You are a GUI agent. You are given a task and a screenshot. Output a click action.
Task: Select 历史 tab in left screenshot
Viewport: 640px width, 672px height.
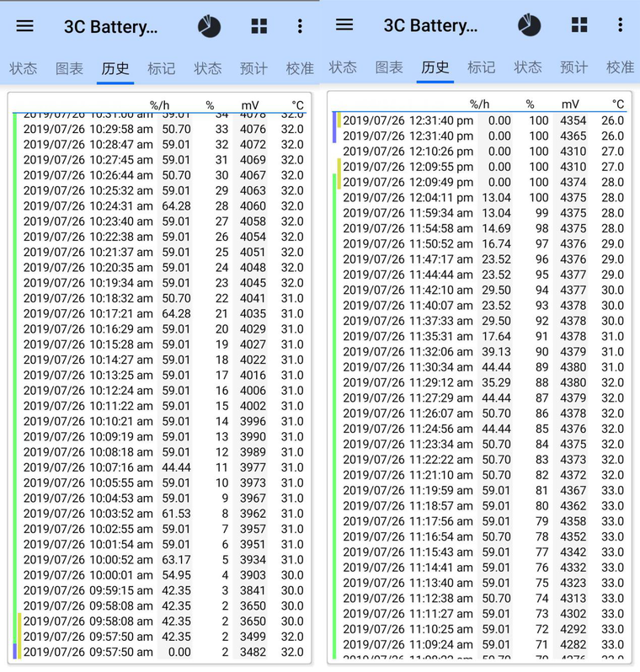click(x=115, y=68)
